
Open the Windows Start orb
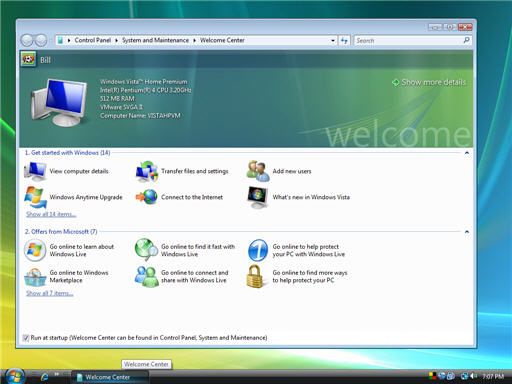click(x=15, y=376)
